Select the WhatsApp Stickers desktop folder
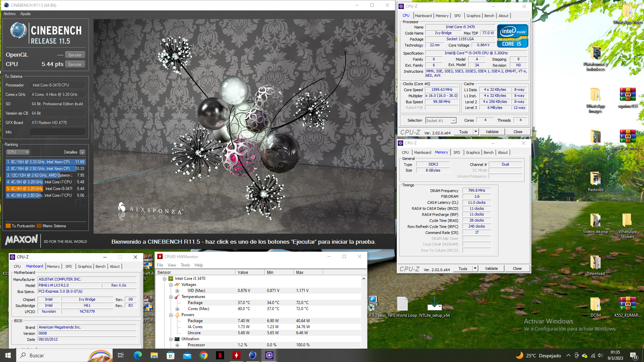Screen dimensions: 644x362 tap(627, 226)
